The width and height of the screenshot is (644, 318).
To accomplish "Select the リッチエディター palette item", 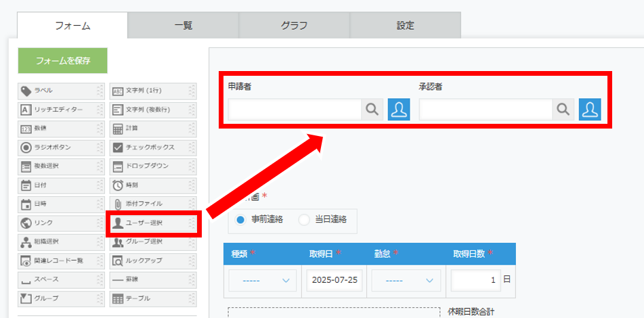I will [60, 109].
